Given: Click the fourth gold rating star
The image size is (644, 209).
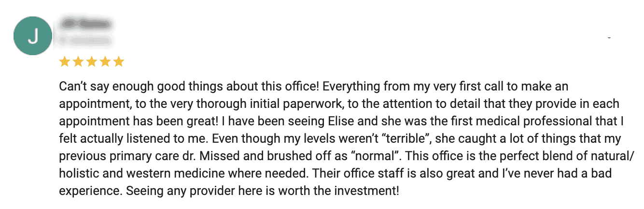Looking at the screenshot, I should [x=105, y=62].
